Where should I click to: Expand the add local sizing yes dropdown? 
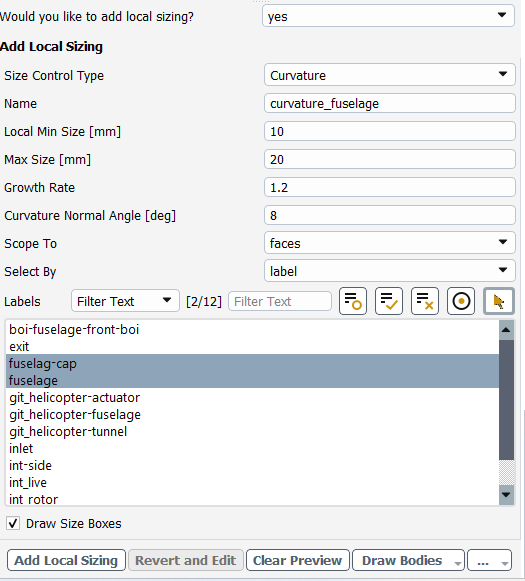(388, 16)
